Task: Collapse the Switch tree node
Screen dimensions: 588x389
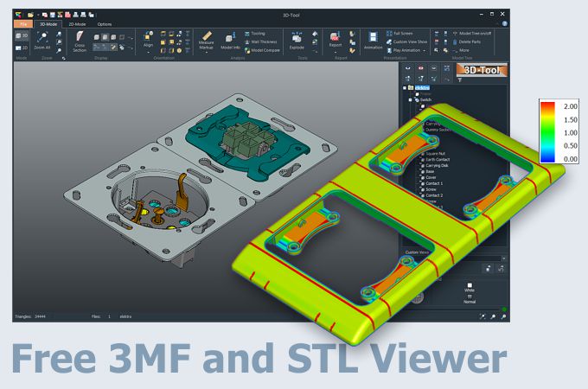Action: (x=412, y=99)
